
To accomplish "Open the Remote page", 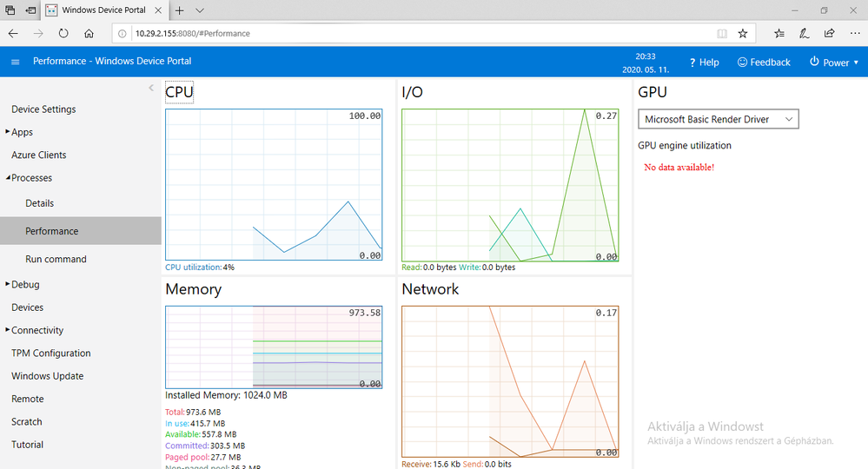I will point(27,400).
